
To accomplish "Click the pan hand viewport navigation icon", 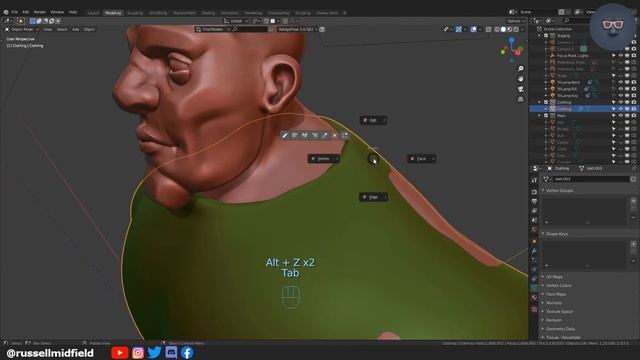I will (x=520, y=79).
